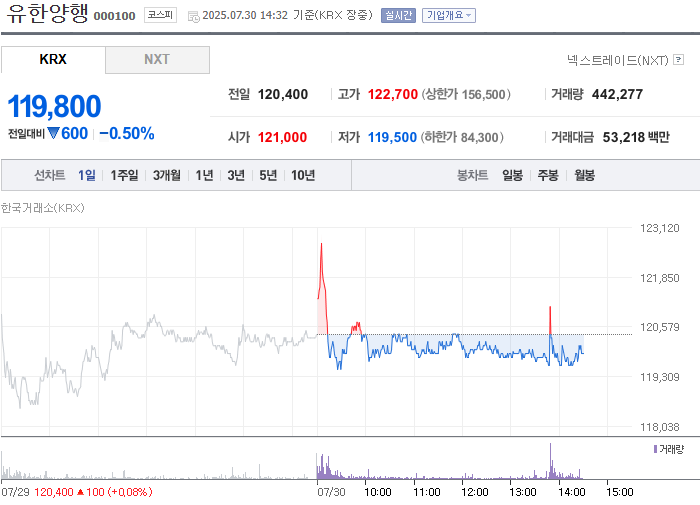Open the 기업개요 dropdown
Viewport: 700px width, 505px height.
pos(449,16)
